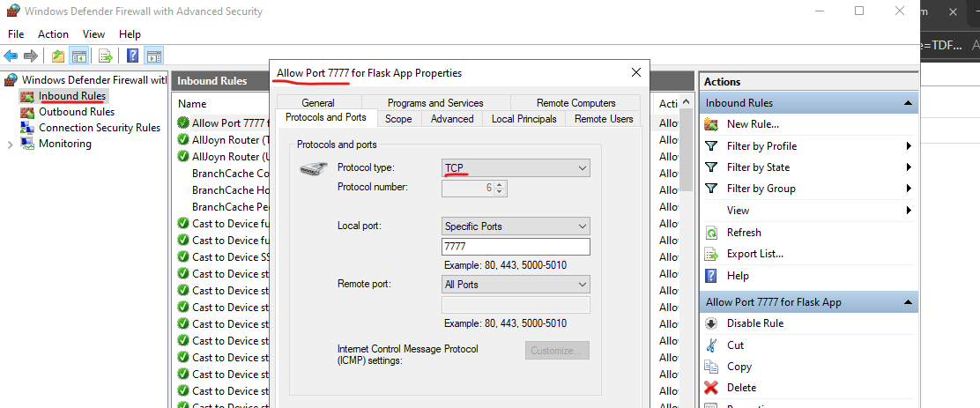Screen dimensions: 980x408
Task: Click the Export List toolbar icon
Action: tap(106, 56)
